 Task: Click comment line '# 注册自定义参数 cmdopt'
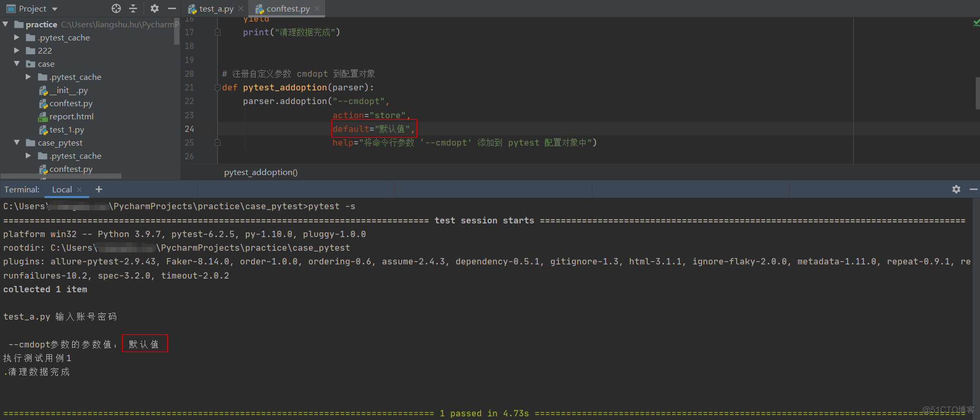[298, 74]
